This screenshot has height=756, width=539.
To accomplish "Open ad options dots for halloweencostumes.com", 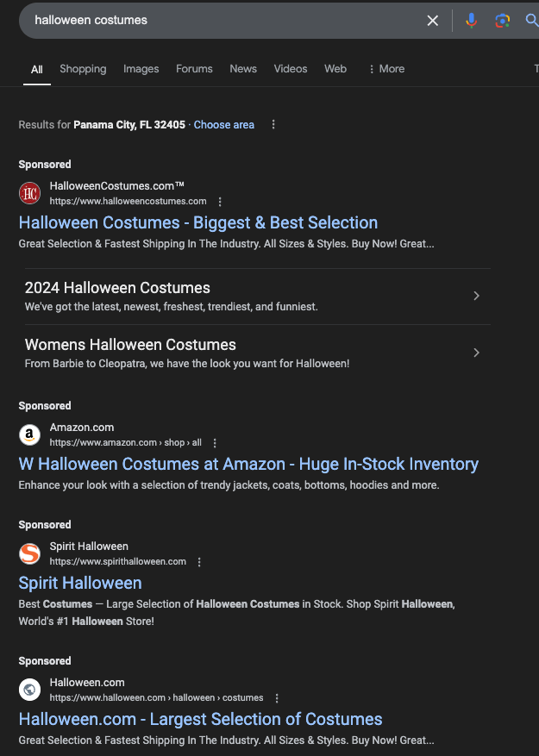I will tap(220, 202).
